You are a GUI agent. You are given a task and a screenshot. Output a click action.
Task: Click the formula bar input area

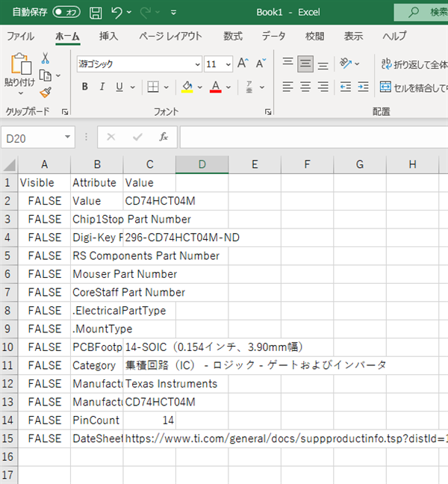tap(314, 137)
